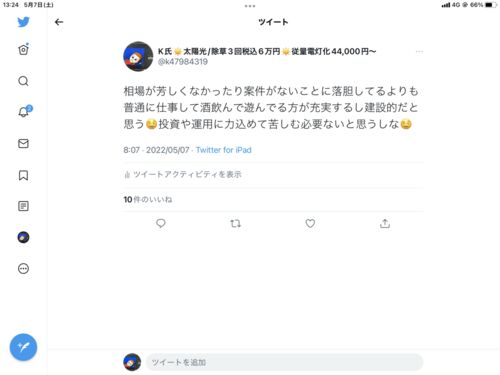
Task: View the 10件のいいね likes list
Action: pos(148,199)
